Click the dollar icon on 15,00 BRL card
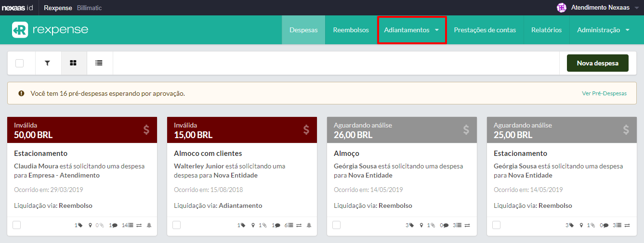 click(306, 129)
